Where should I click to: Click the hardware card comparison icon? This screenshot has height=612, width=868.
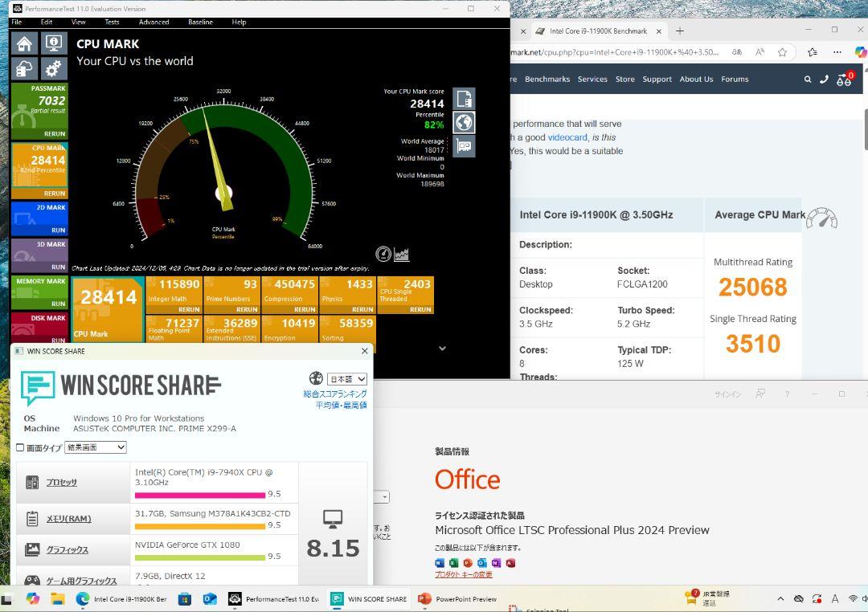(x=464, y=146)
